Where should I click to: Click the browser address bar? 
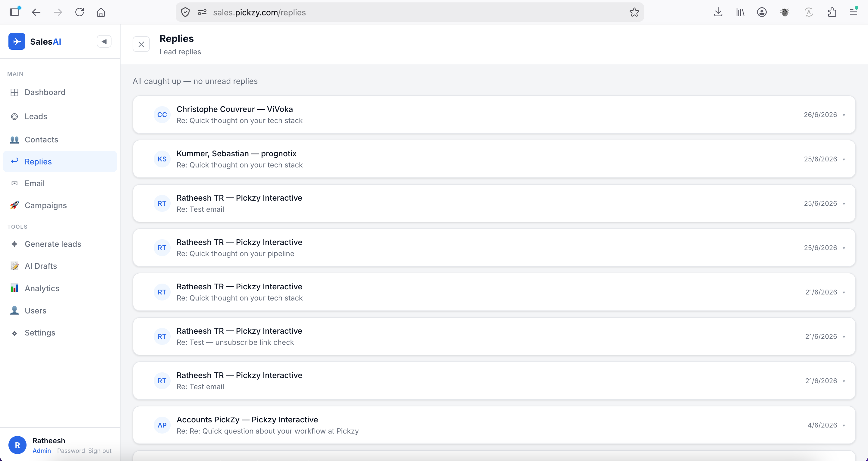(409, 12)
